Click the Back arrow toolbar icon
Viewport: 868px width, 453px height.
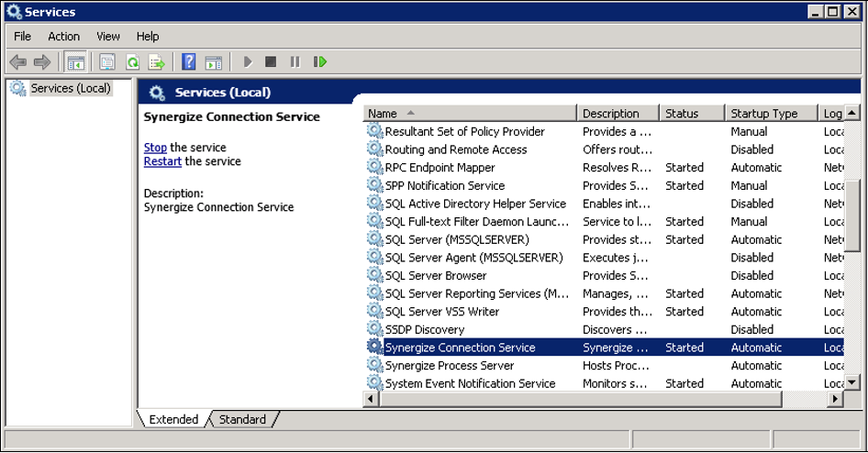point(17,62)
